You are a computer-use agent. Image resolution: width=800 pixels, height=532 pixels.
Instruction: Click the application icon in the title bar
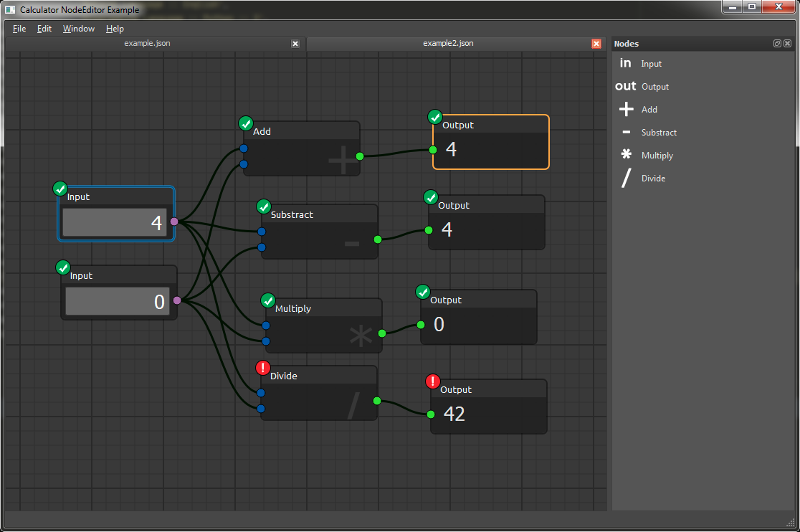[x=10, y=10]
